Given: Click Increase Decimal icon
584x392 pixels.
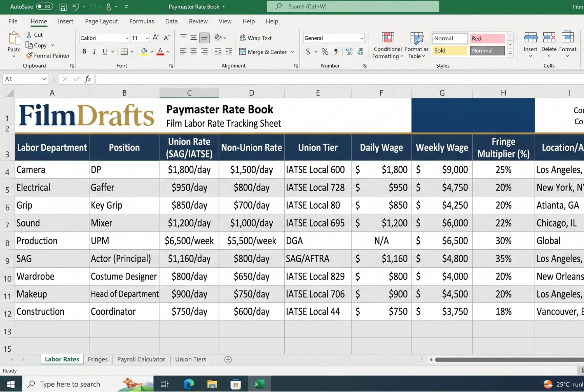Looking at the screenshot, I should click(x=349, y=51).
